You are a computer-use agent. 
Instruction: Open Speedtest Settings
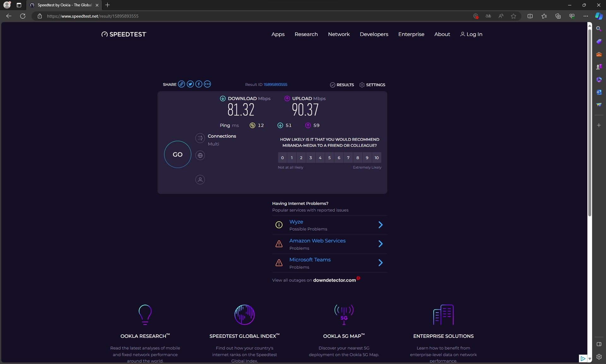pos(372,85)
